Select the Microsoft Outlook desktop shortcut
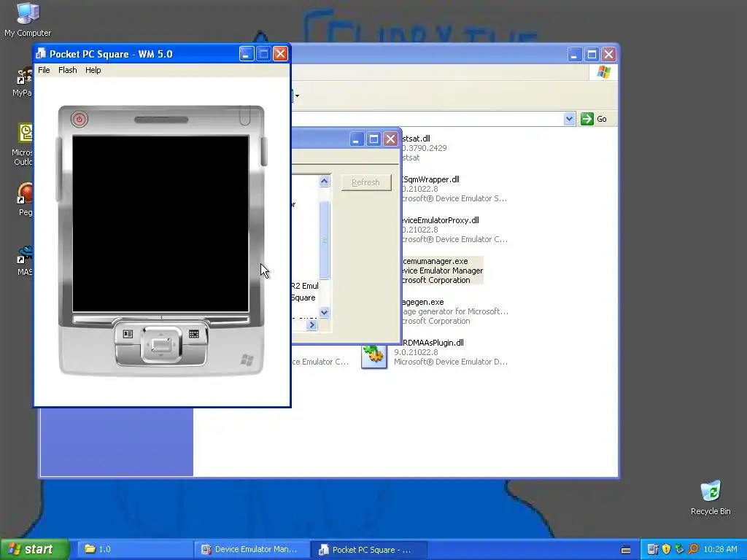 pyautogui.click(x=23, y=144)
